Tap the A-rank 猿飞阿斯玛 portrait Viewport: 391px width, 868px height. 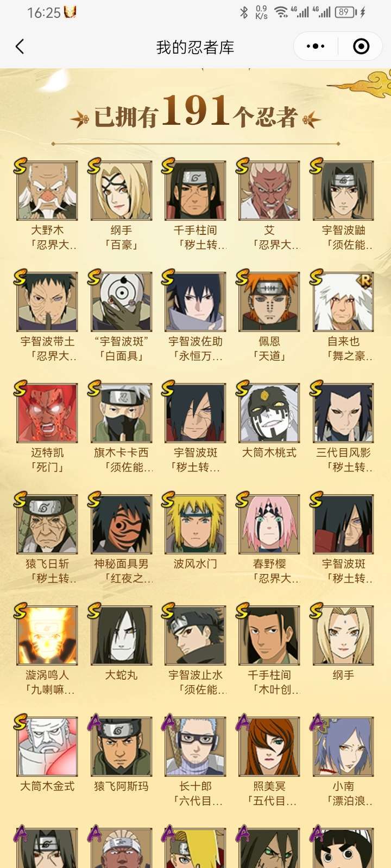pyautogui.click(x=121, y=746)
